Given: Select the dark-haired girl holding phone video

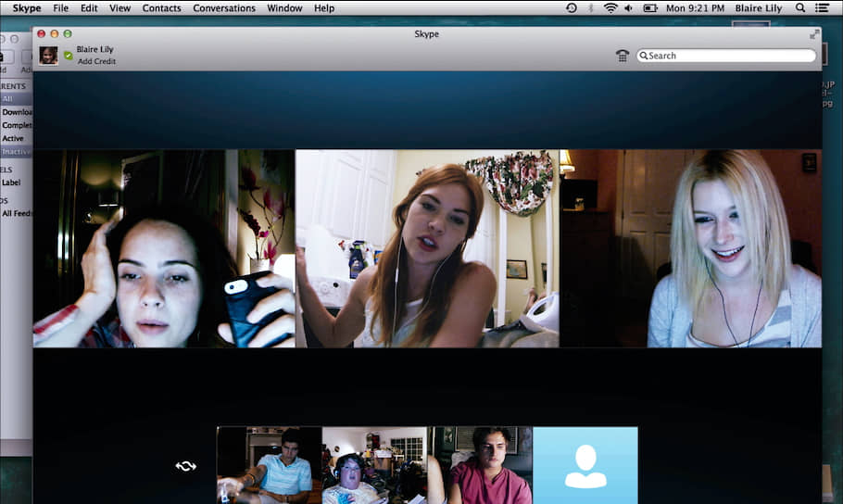Looking at the screenshot, I should pos(164,248).
